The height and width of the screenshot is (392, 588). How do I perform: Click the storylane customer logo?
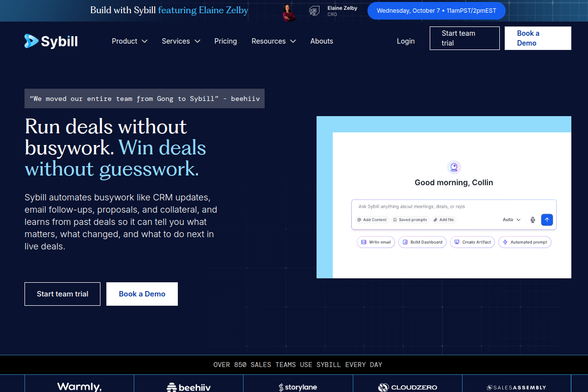[298, 388]
